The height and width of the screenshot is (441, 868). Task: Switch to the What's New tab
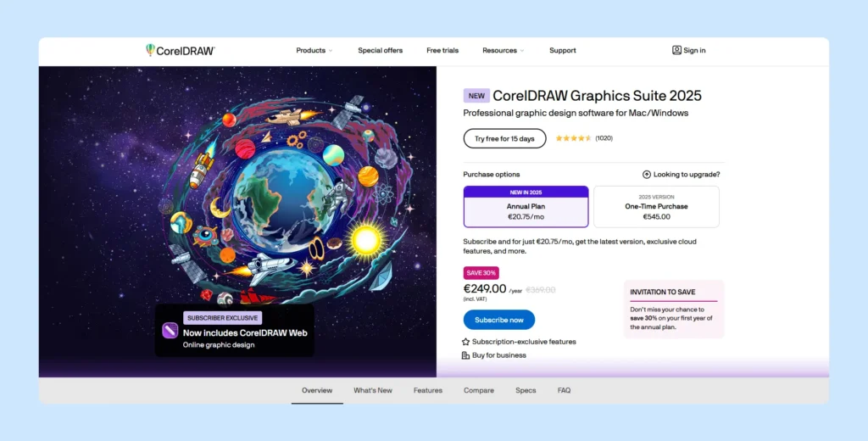373,391
